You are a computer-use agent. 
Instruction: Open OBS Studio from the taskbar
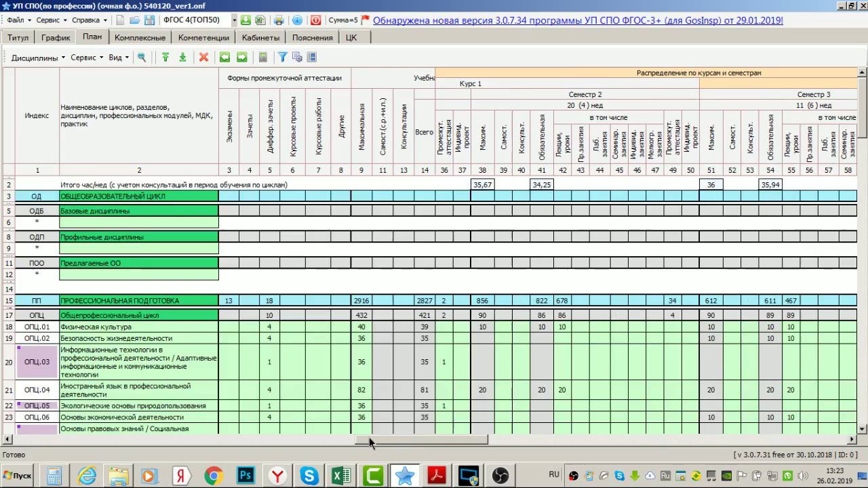pos(500,476)
